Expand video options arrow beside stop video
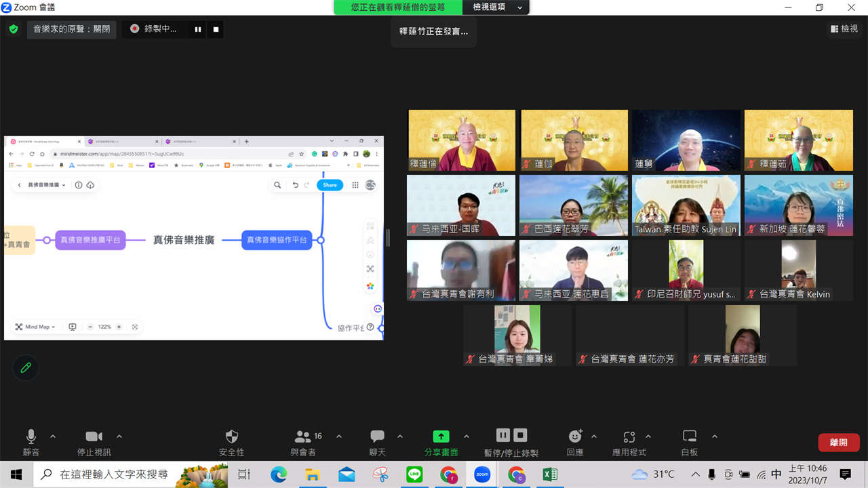Image resolution: width=868 pixels, height=488 pixels. [x=119, y=436]
